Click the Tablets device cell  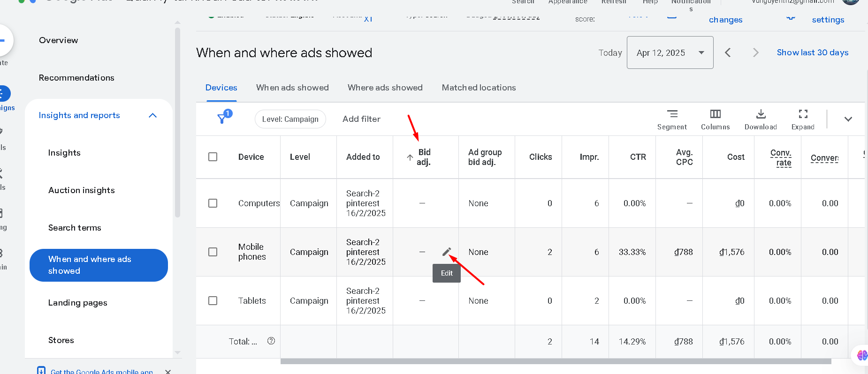252,301
